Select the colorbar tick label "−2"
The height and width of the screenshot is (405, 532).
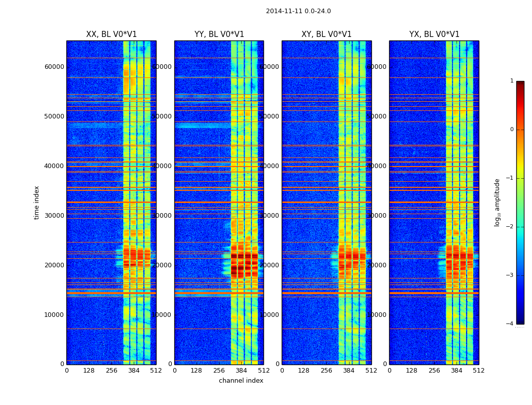pos(510,227)
